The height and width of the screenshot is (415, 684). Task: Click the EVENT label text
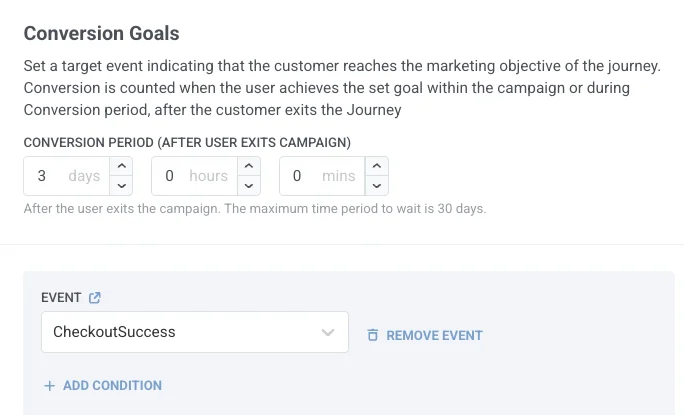61,297
